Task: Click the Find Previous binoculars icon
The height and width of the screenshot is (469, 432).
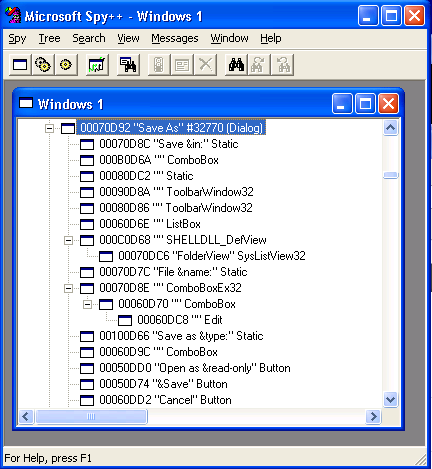Action: [282, 64]
